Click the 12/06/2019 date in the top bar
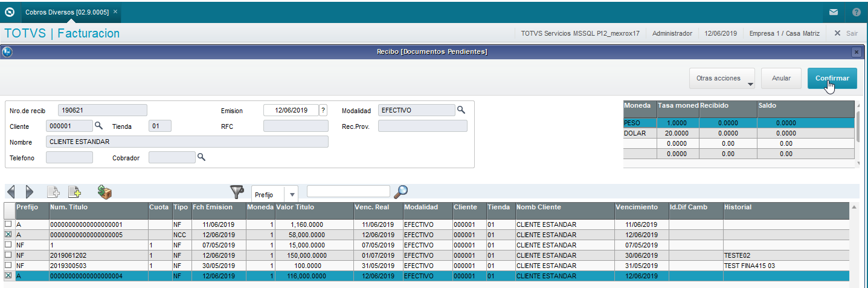The width and height of the screenshot is (868, 288). click(721, 33)
